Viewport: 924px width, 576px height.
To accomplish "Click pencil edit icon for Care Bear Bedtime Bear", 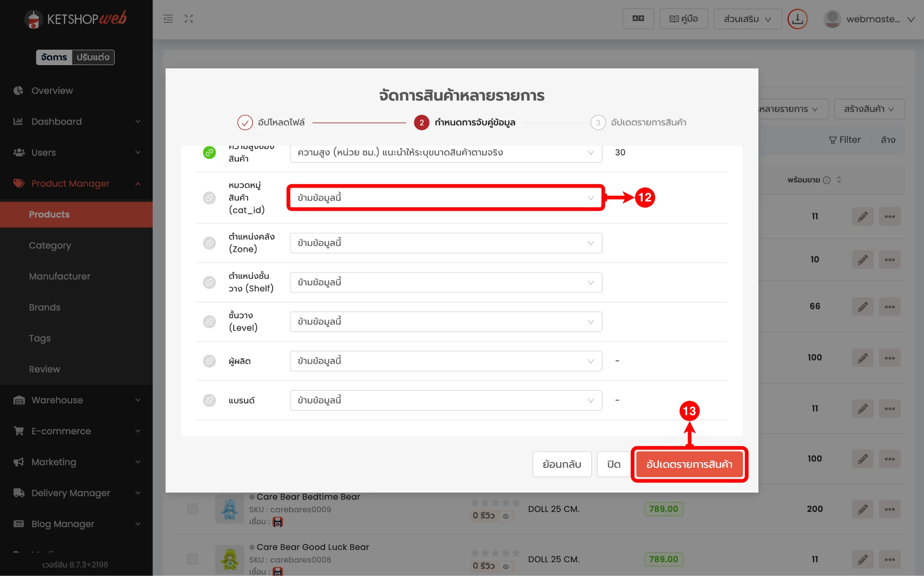I will [862, 509].
